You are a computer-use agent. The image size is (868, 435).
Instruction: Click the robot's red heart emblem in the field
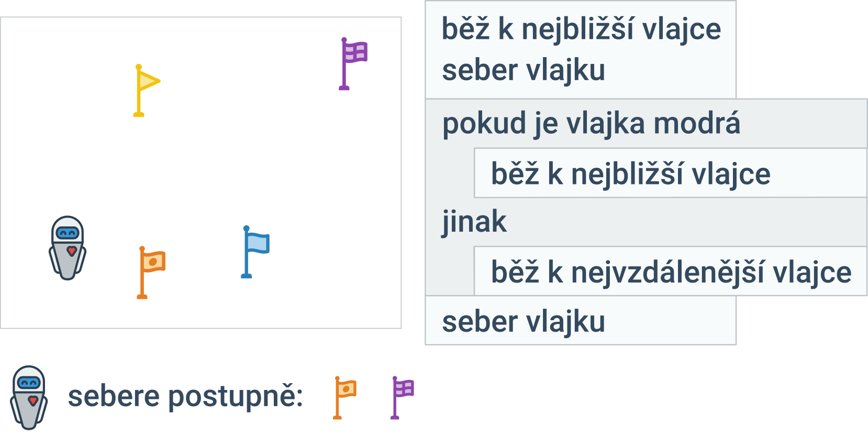point(72,252)
